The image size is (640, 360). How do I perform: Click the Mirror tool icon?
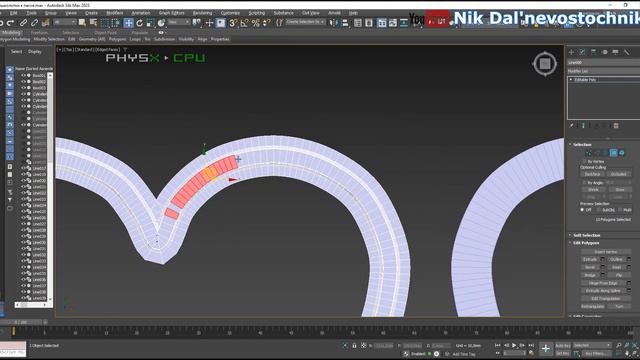point(333,23)
